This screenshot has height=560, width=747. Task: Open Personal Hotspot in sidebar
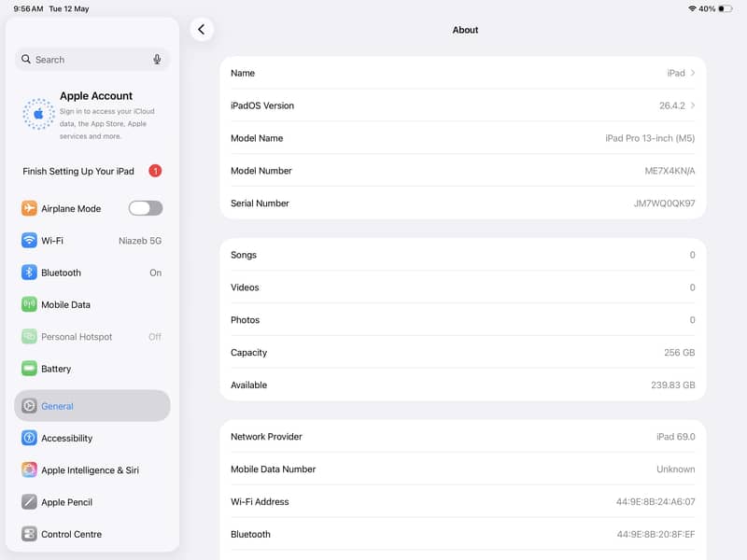pyautogui.click(x=92, y=337)
